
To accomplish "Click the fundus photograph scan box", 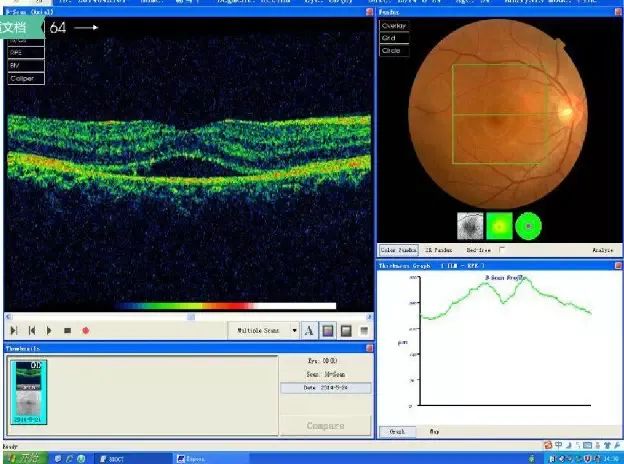I will [x=500, y=115].
